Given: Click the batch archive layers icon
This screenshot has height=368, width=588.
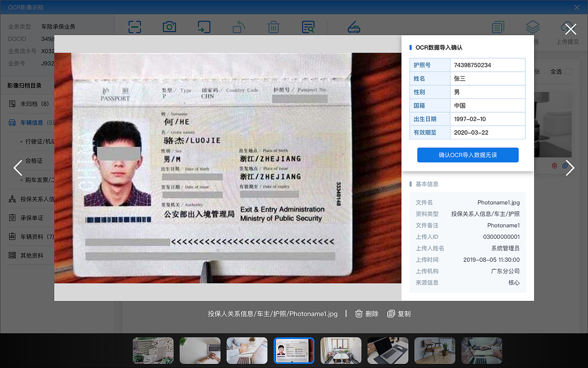Looking at the screenshot, I should [532, 27].
